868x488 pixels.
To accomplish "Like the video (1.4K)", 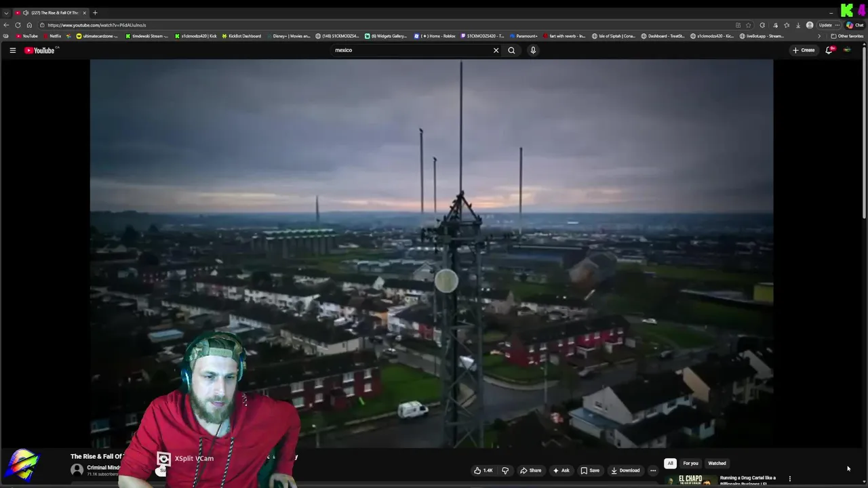I will [484, 470].
